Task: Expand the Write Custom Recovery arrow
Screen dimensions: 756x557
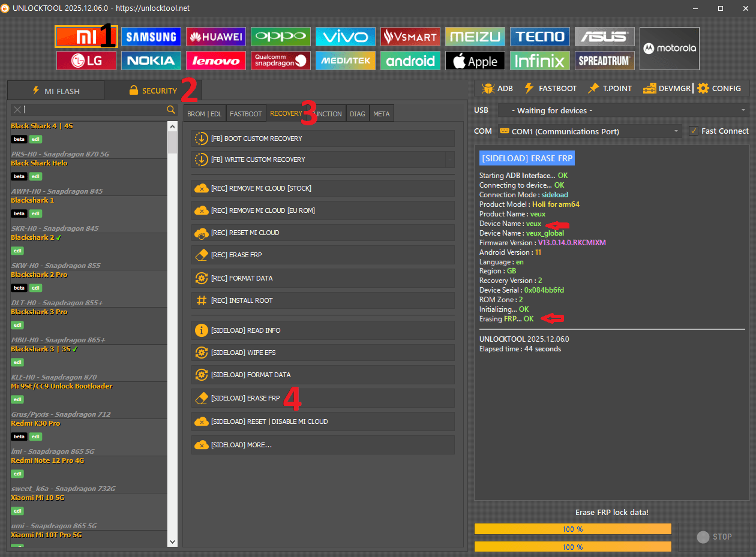Action: point(449,159)
